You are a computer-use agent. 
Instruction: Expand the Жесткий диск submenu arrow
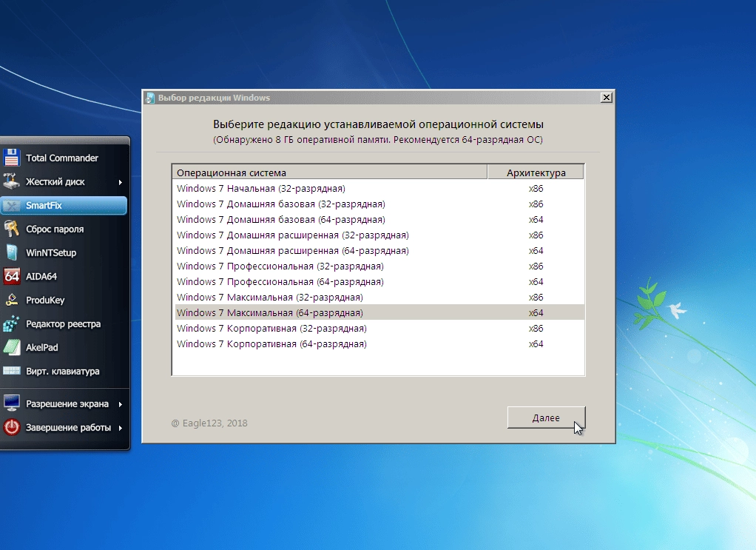click(120, 182)
